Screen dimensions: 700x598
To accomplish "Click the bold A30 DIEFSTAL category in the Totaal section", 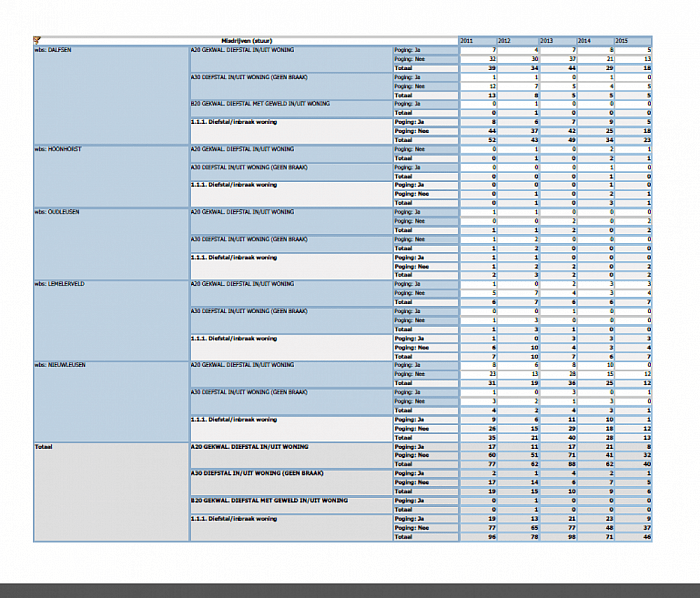I will tap(257, 473).
